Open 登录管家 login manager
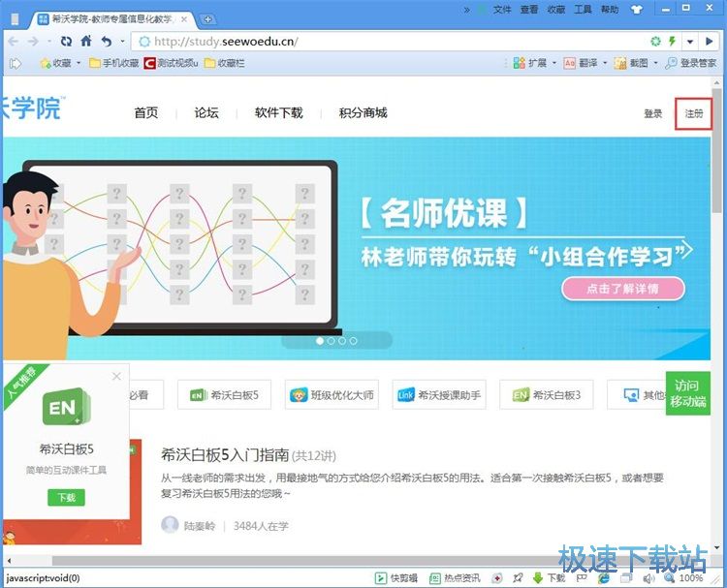The width and height of the screenshot is (727, 588). pyautogui.click(x=691, y=63)
